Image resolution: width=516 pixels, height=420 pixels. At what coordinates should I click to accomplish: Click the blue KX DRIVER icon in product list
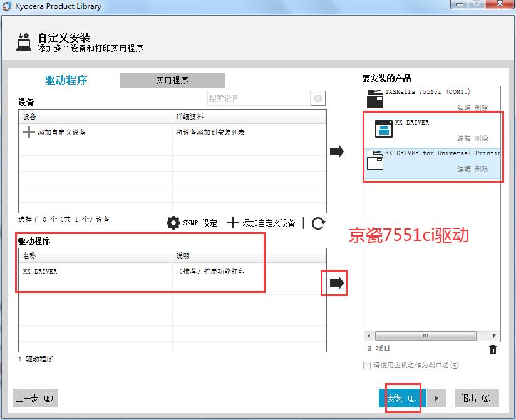click(383, 128)
